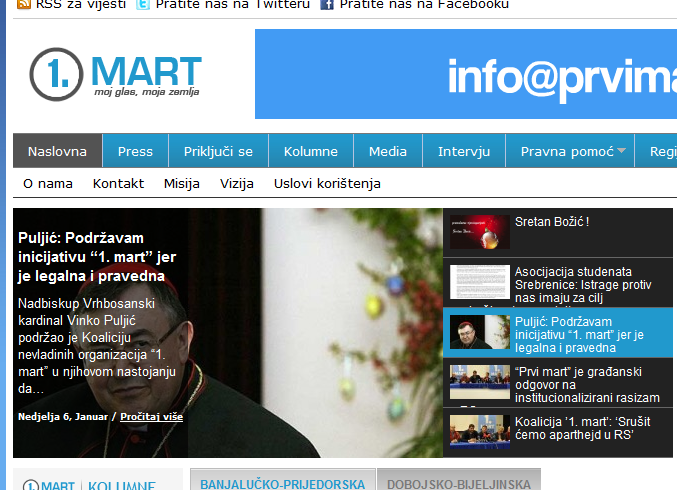The width and height of the screenshot is (677, 490).
Task: Click the cardinal Puljić small thumbnail
Action: click(x=480, y=332)
